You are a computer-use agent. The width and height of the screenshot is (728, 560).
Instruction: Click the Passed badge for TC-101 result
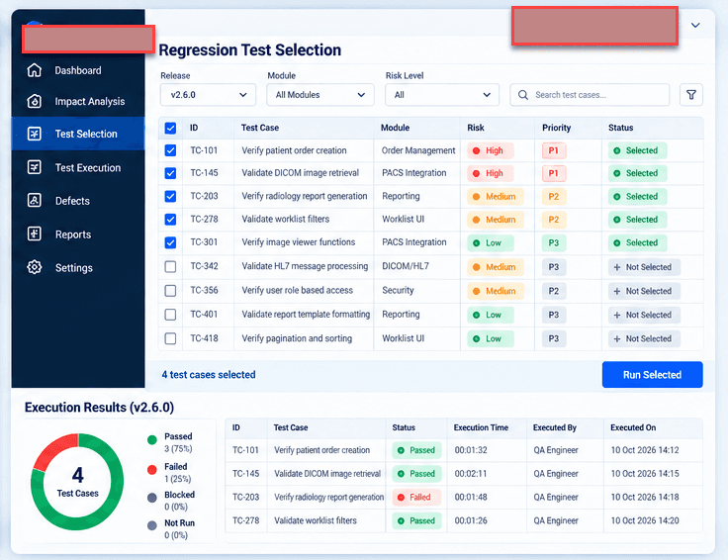click(x=416, y=450)
